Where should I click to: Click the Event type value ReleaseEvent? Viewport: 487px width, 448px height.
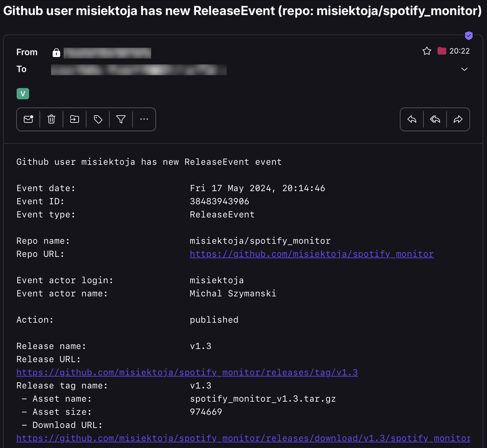coord(222,215)
